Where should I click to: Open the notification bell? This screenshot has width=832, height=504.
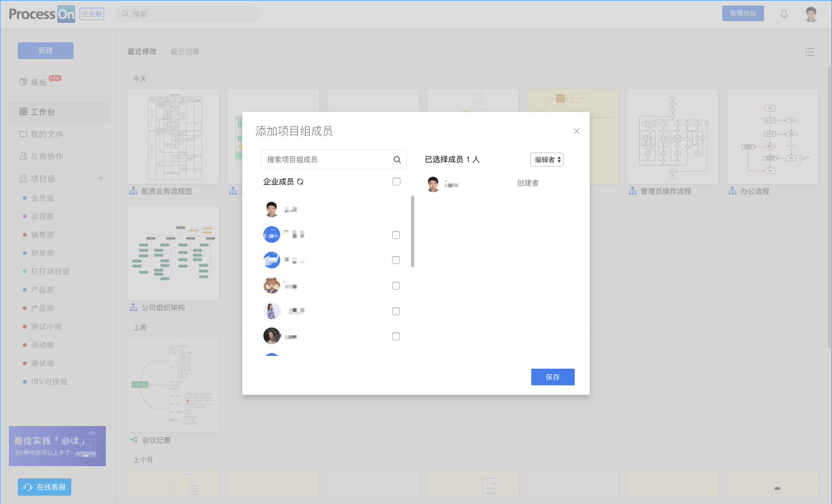[784, 14]
